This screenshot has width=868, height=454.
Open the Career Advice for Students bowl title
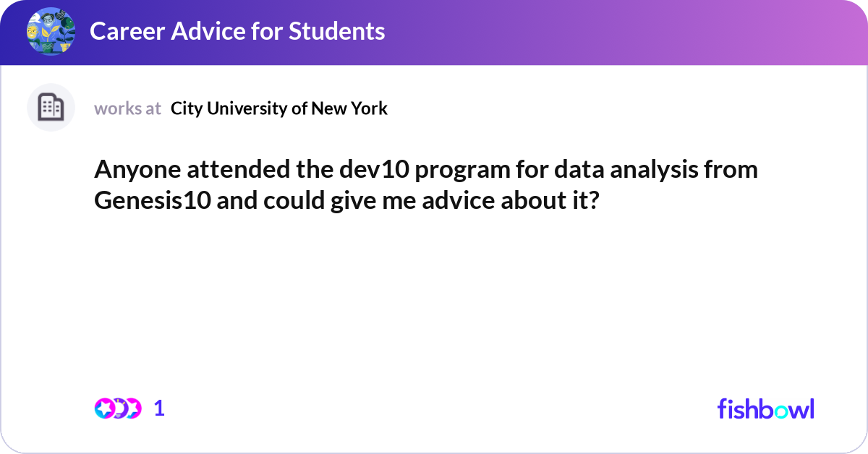237,31
